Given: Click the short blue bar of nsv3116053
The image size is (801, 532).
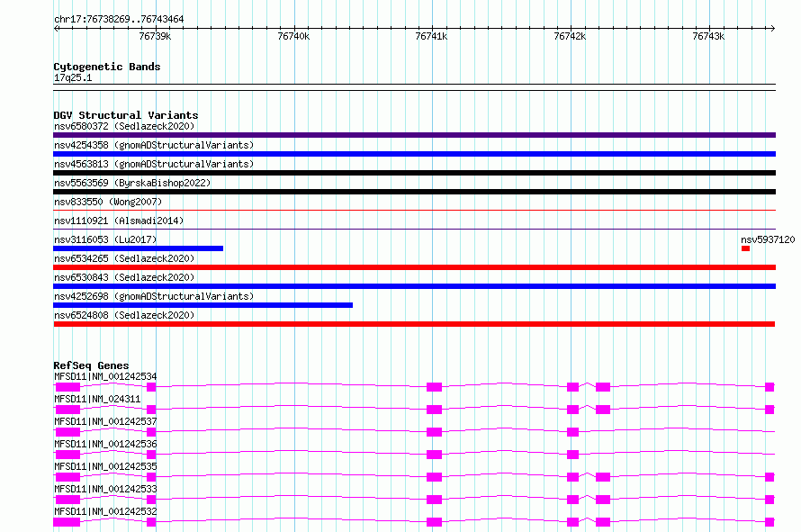Looking at the screenshot, I should [x=138, y=248].
